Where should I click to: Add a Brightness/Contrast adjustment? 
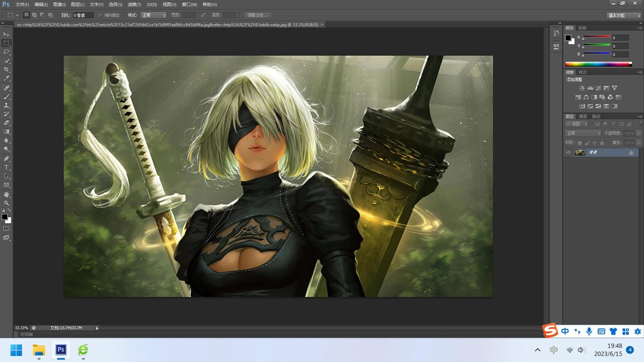(582, 88)
